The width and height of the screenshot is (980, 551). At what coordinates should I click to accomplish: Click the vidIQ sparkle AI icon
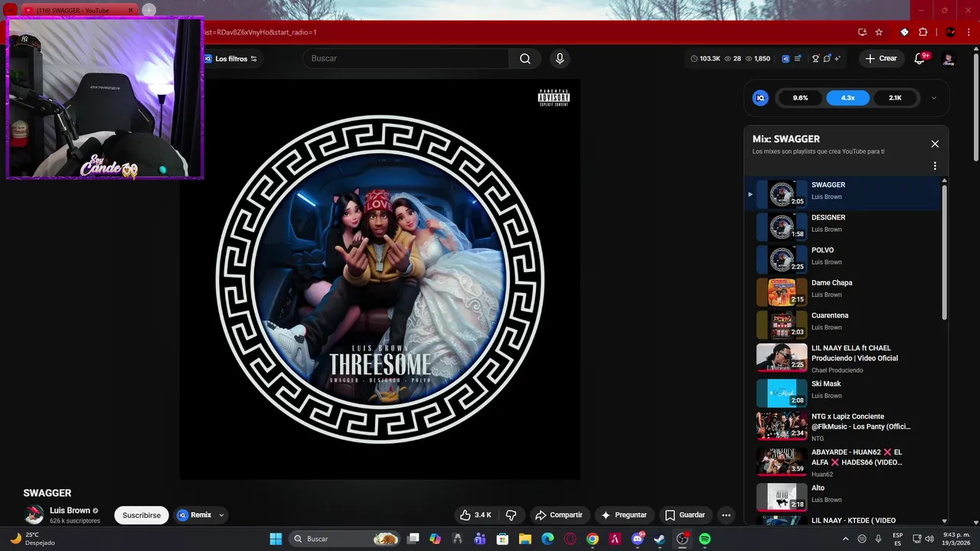(x=838, y=58)
